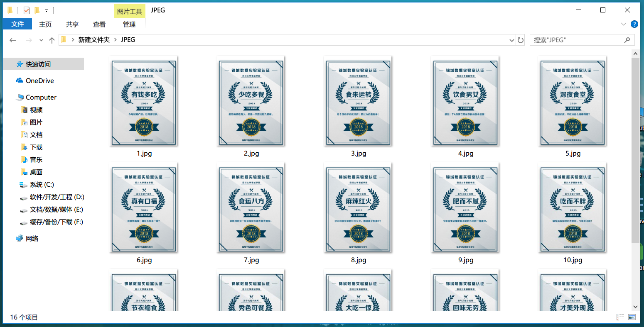Select the 6.jpg thumbnail 真有口福
This screenshot has height=327, width=644.
(x=144, y=207)
